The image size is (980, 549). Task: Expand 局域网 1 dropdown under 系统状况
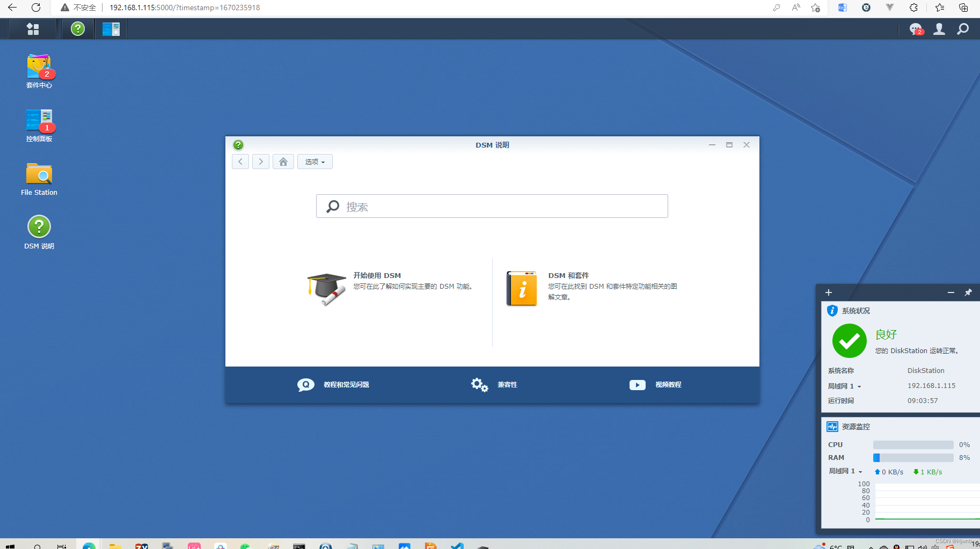(x=844, y=386)
